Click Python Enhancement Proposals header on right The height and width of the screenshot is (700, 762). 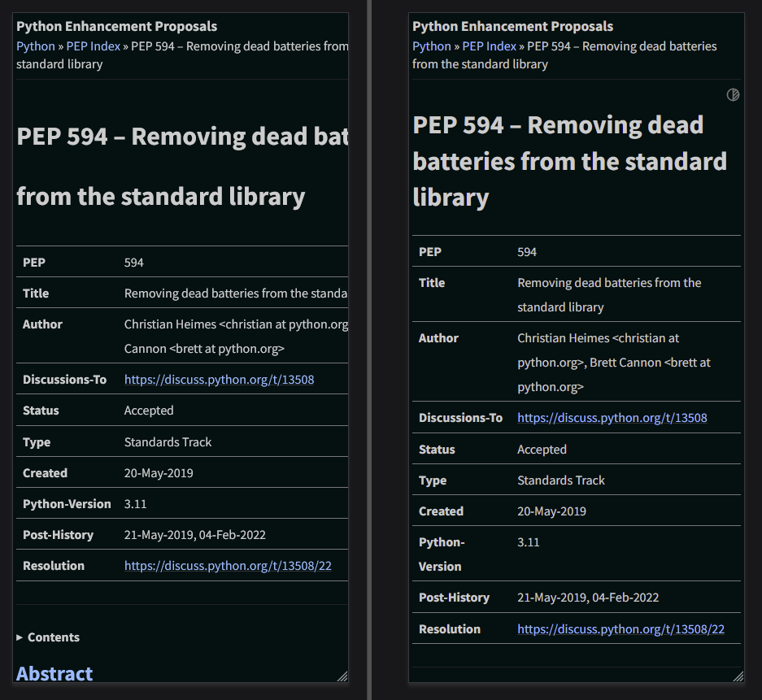tap(512, 25)
